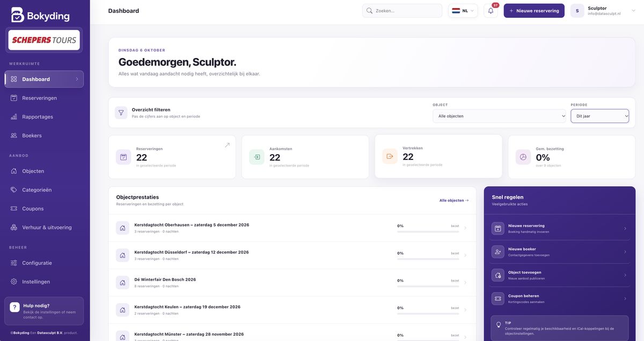This screenshot has height=341, width=644.
Task: Expand the Dé Winterfair Den Bosch row chevron
Action: pyautogui.click(x=465, y=283)
